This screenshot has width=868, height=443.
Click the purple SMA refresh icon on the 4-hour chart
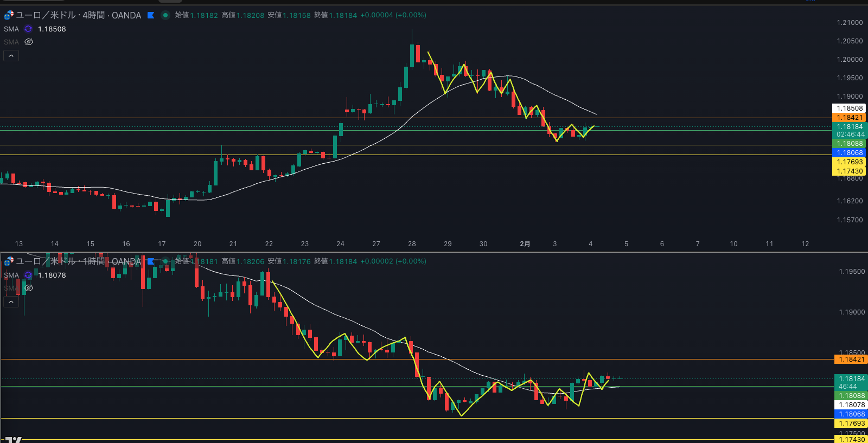(x=28, y=29)
